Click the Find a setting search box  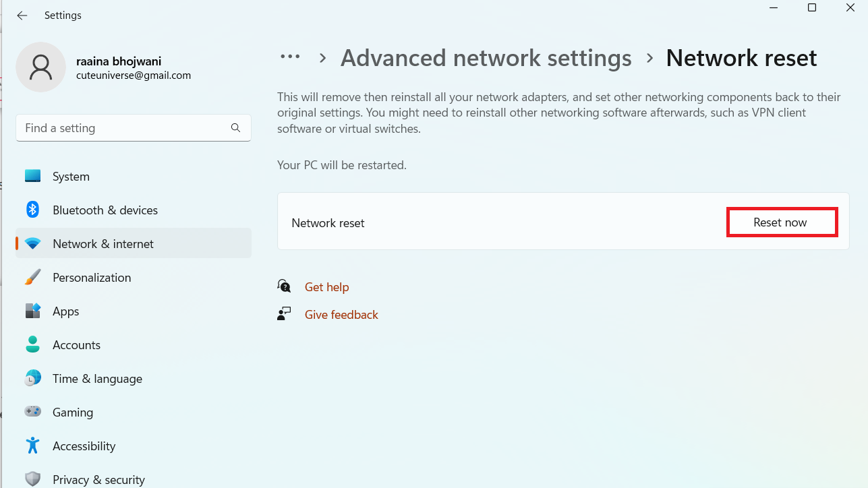(125, 128)
